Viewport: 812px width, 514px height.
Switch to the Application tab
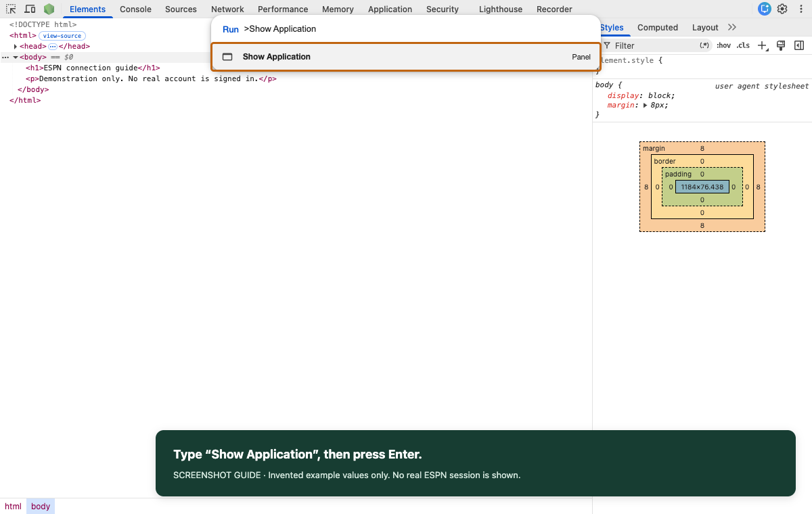pos(390,9)
